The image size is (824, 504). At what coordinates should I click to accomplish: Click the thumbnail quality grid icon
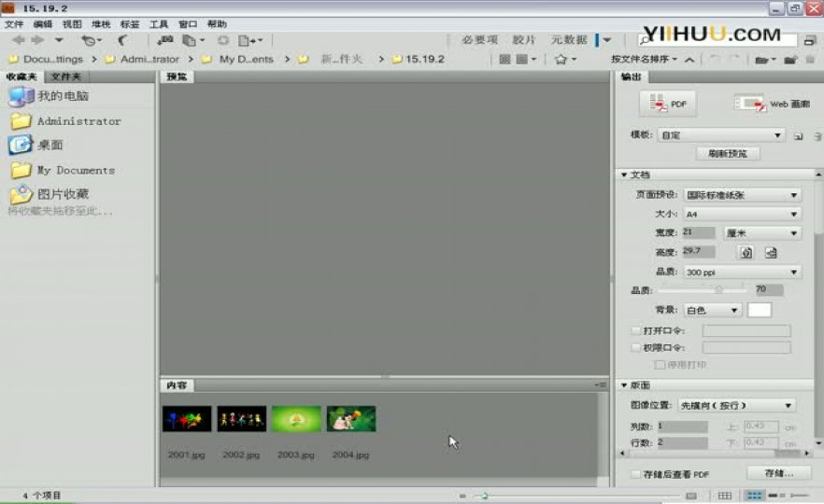point(505,60)
